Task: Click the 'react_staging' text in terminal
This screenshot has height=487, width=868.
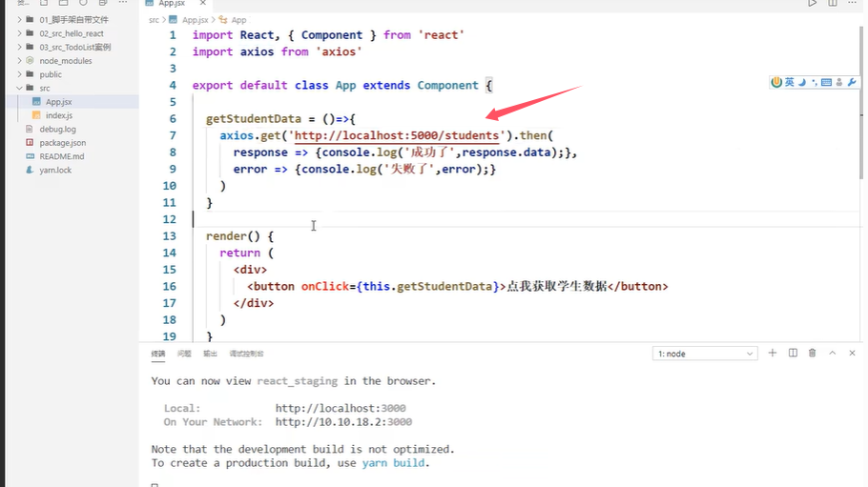Action: pos(298,381)
